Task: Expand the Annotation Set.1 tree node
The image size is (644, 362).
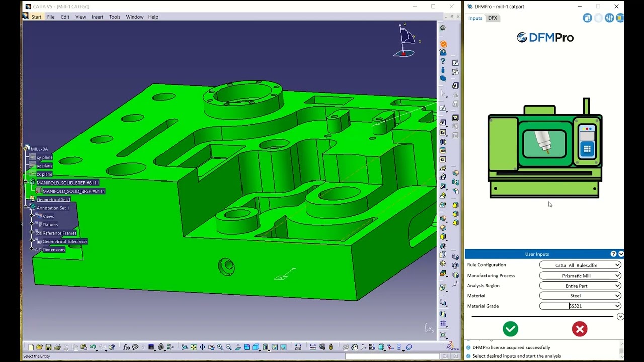Action: click(x=26, y=207)
